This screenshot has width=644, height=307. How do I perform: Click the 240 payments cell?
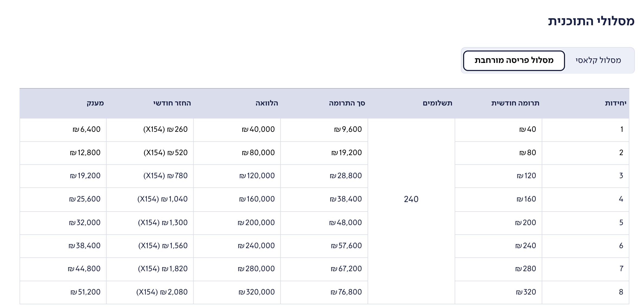(411, 199)
